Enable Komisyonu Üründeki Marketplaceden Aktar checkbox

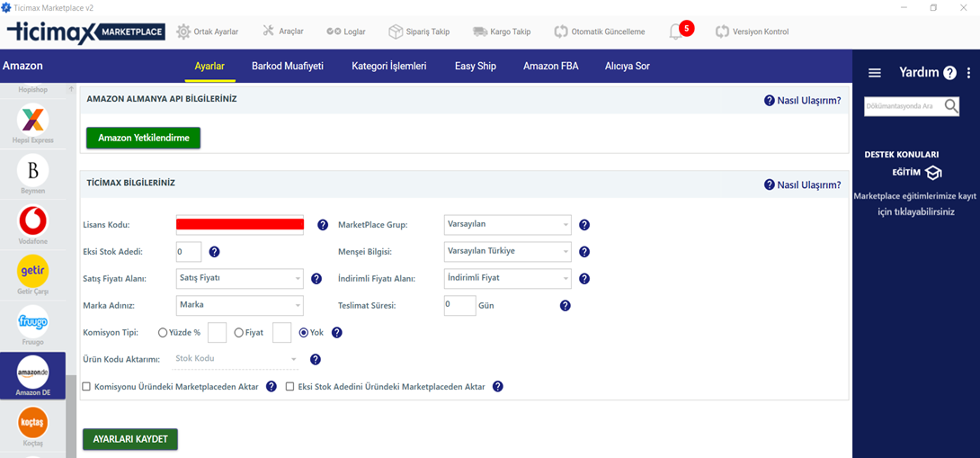(x=87, y=387)
